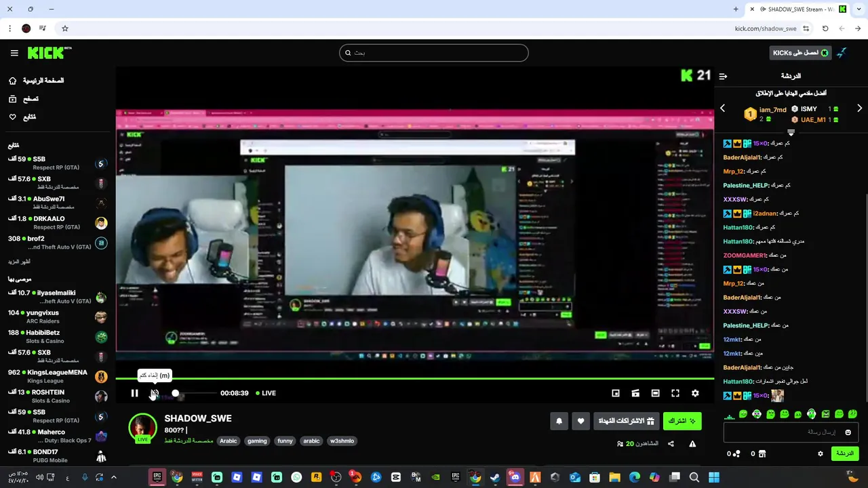The image size is (868, 488).
Task: Open the profile icon beside Get KICKs
Action: pyautogui.click(x=842, y=53)
